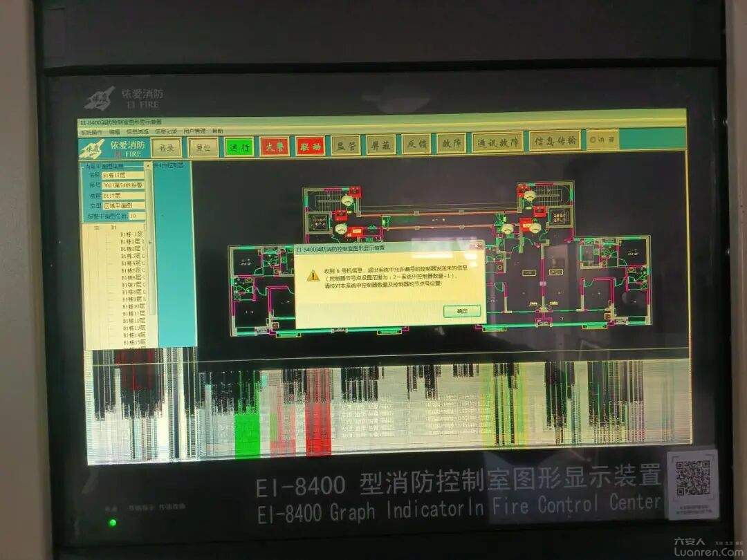Open the 系统操作 menu
Image resolution: width=747 pixels, height=560 pixels.
[x=91, y=132]
